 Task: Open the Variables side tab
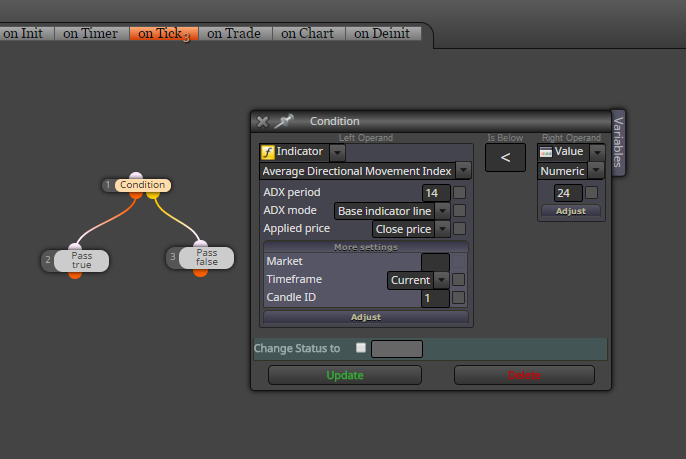tap(618, 142)
